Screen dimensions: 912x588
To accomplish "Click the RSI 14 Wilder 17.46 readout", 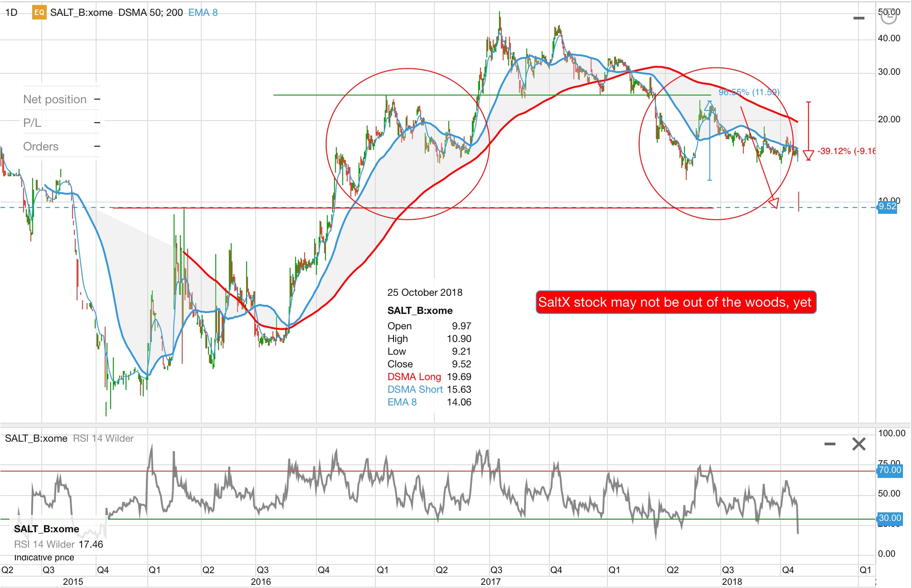I will pos(58,545).
